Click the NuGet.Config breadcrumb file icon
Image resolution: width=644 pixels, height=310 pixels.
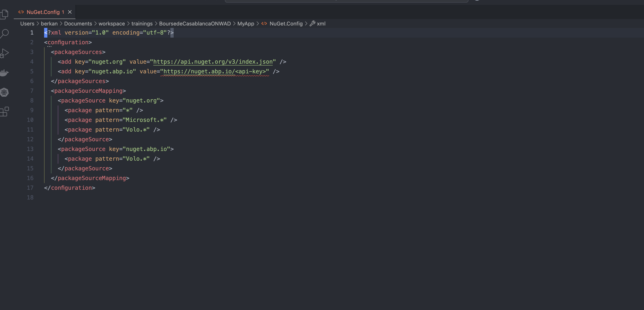click(264, 23)
